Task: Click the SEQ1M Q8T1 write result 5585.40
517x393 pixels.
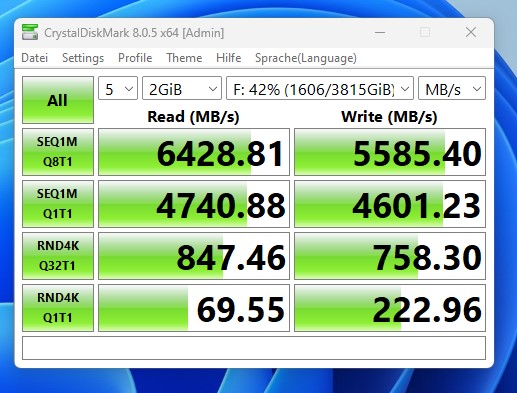Action: click(x=390, y=152)
